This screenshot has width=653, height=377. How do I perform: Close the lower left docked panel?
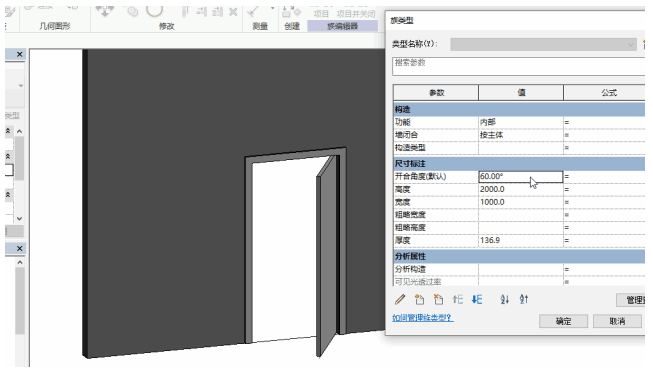point(20,248)
